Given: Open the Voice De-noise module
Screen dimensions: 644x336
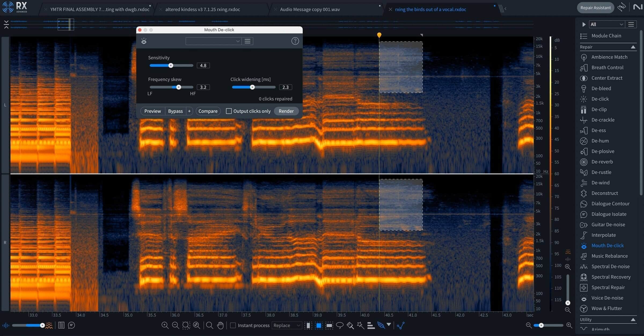Looking at the screenshot, I should pyautogui.click(x=602, y=298).
